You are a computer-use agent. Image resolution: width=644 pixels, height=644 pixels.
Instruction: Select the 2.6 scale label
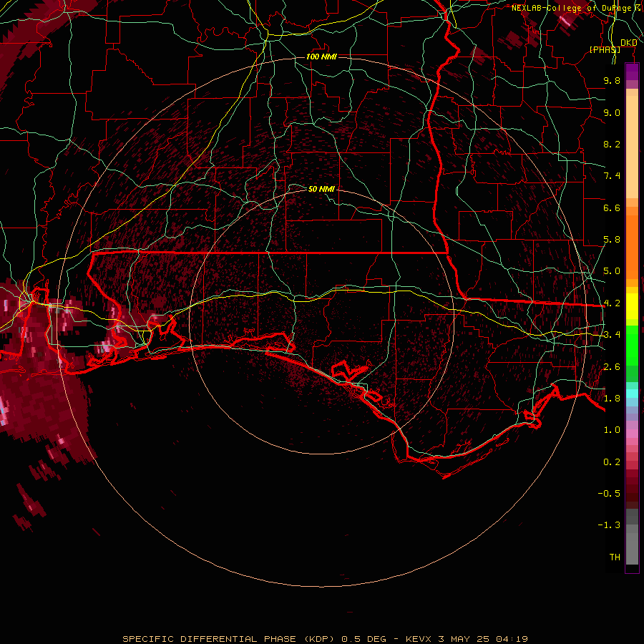pyautogui.click(x=612, y=367)
